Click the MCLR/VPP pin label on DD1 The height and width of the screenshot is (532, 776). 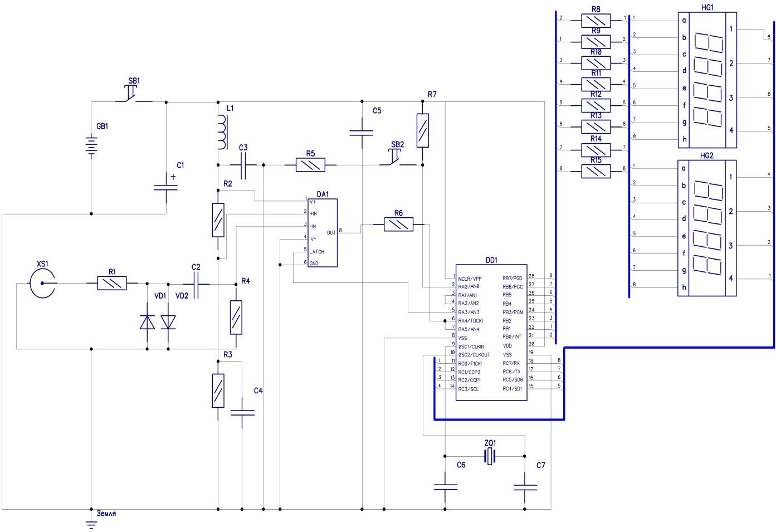[469, 278]
